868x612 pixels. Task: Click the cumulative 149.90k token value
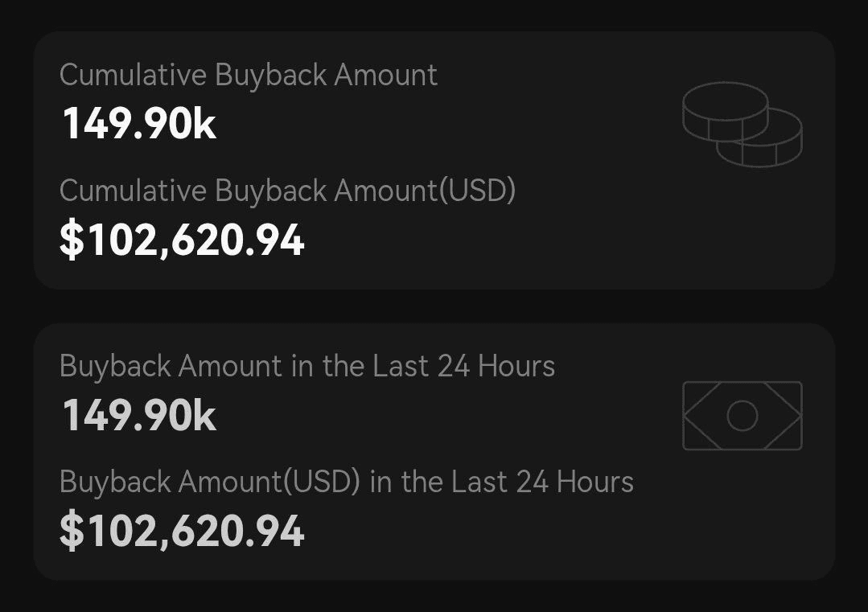tap(139, 125)
